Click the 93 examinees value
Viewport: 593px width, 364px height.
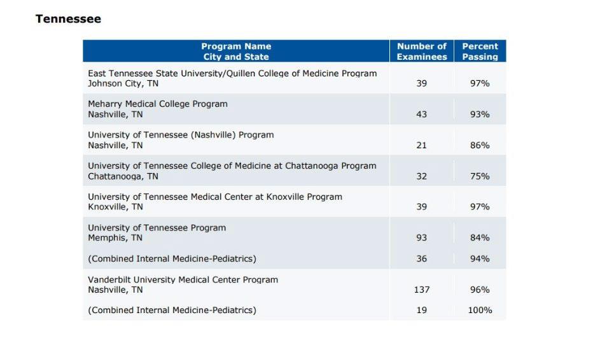click(422, 237)
